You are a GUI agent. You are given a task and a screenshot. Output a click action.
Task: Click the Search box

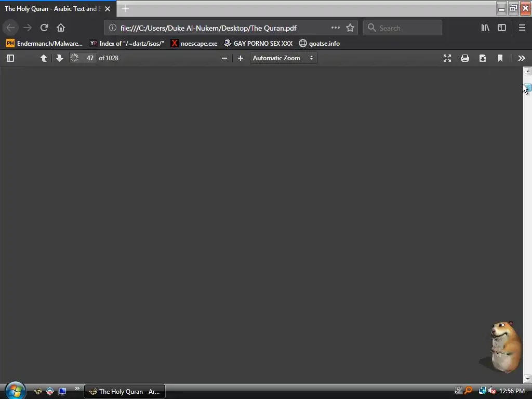(403, 28)
